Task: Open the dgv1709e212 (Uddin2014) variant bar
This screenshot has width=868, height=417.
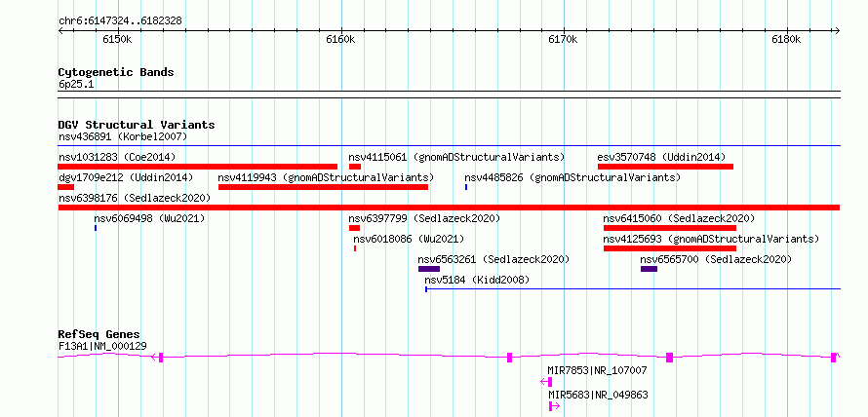Action: [66, 187]
